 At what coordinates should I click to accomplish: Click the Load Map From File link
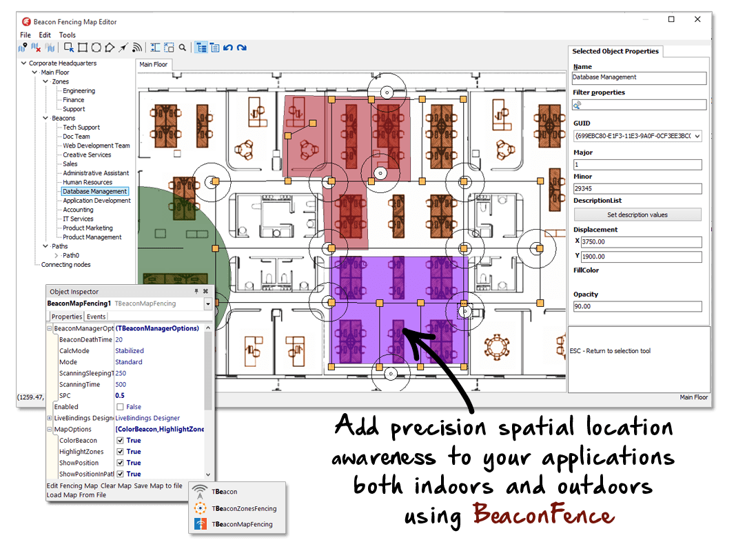click(x=76, y=495)
